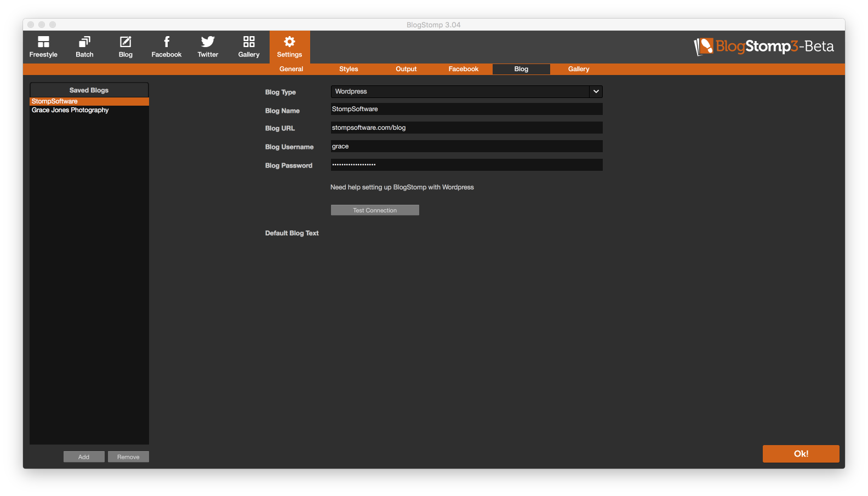Switch to the Facebook settings tab
Screen dimensions: 868x496
tap(464, 69)
